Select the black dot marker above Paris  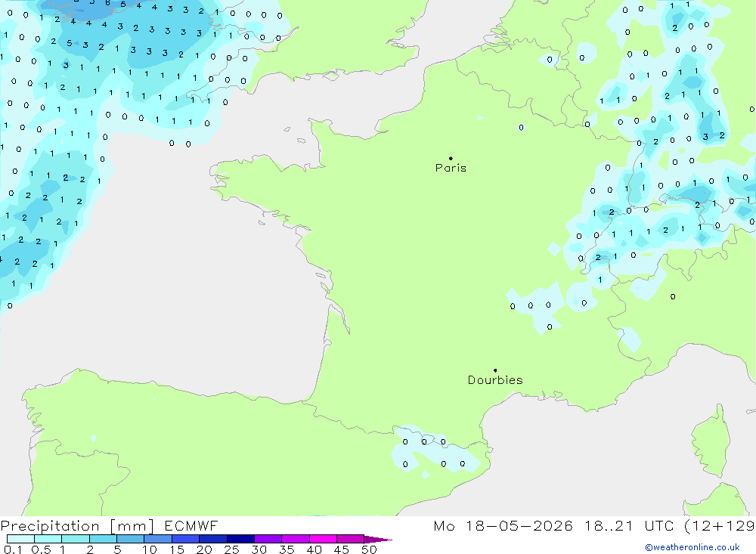tap(451, 158)
